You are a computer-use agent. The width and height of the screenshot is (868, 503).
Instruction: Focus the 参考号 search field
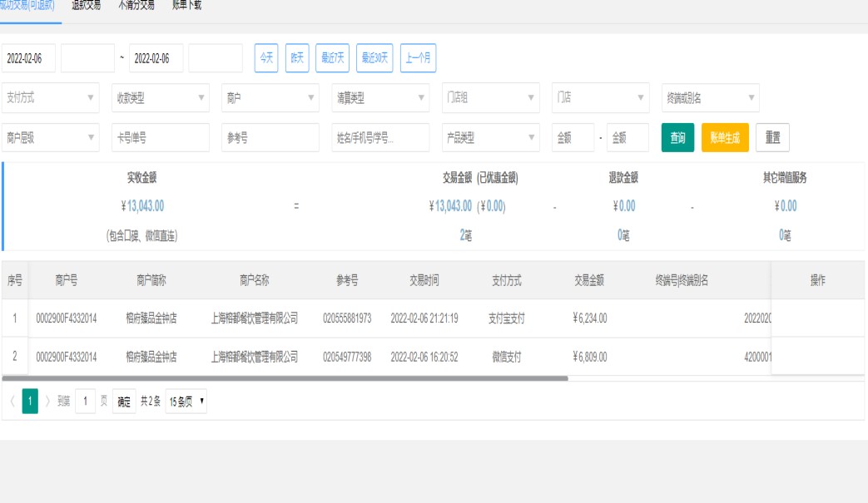click(270, 138)
